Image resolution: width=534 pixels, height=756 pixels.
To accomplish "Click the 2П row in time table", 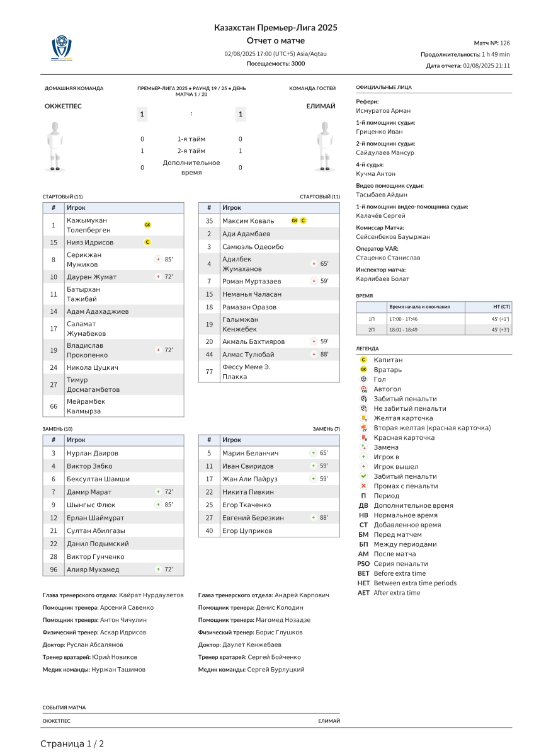I will point(434,329).
